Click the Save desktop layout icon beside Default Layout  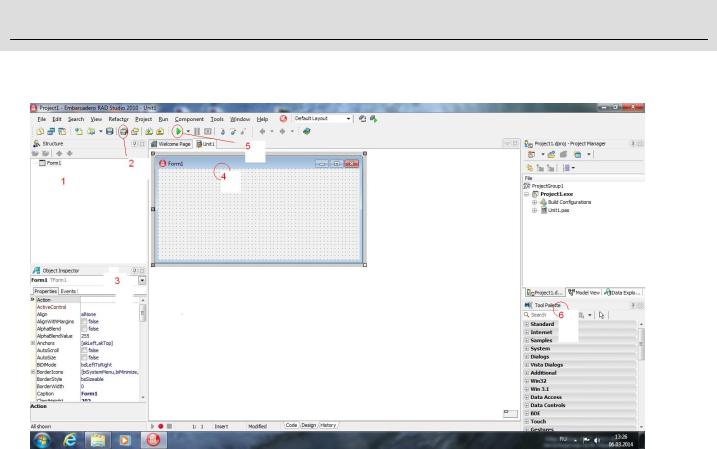click(x=362, y=119)
